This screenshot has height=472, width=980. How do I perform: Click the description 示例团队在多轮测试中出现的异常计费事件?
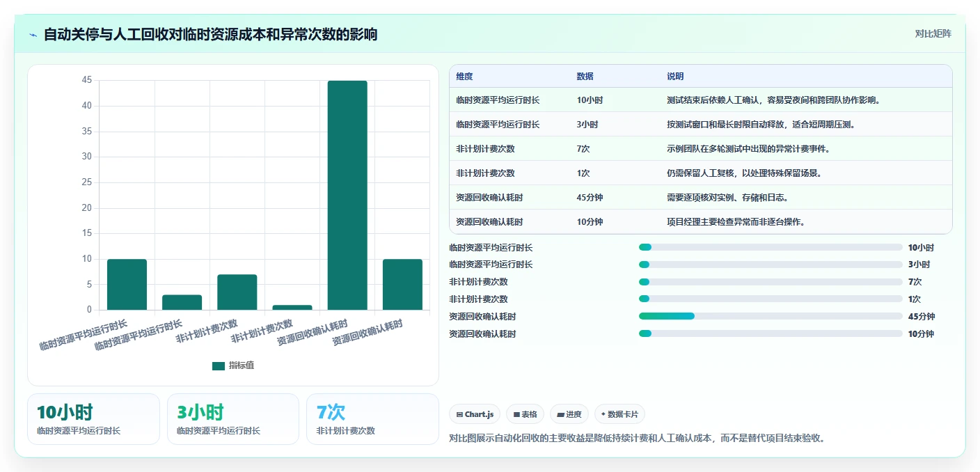tap(748, 149)
